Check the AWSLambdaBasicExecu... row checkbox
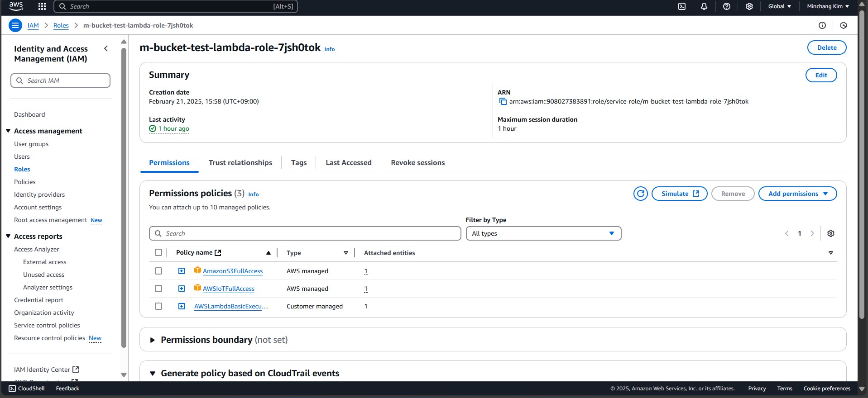The image size is (868, 398). (158, 306)
